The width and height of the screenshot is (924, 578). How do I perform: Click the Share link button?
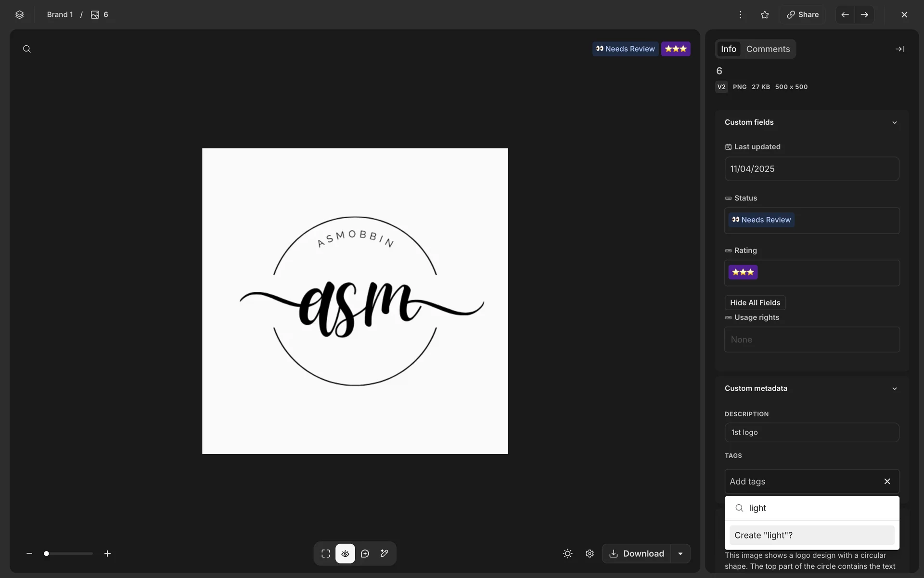point(803,14)
